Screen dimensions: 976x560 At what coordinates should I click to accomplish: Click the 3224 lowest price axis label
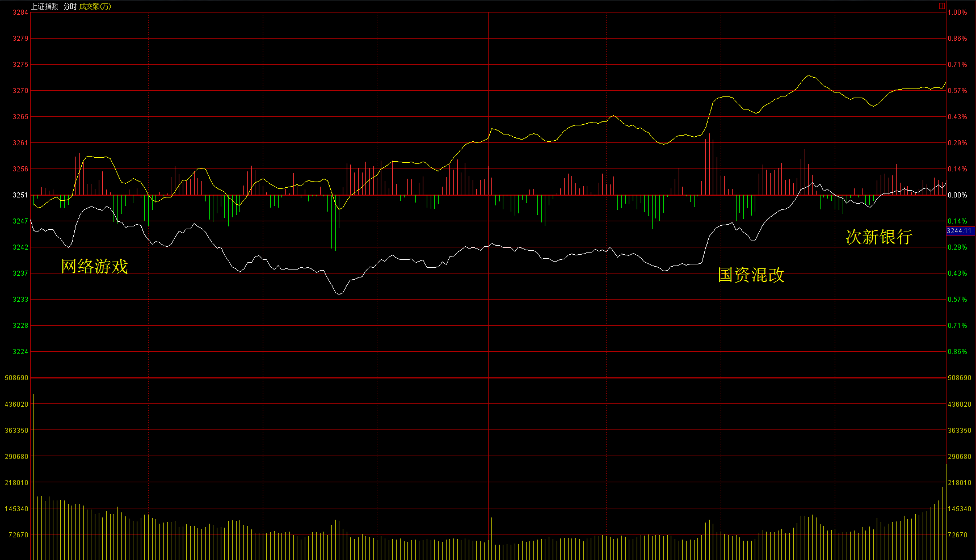point(20,352)
